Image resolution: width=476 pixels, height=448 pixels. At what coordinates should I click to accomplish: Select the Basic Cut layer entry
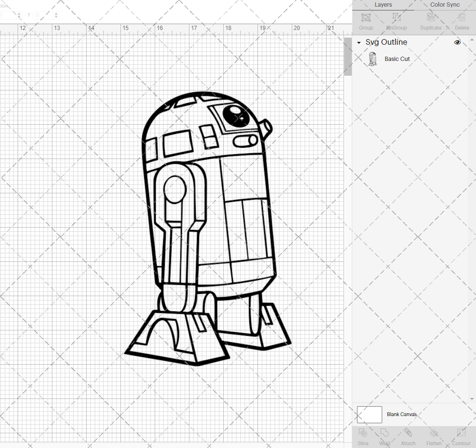click(x=397, y=59)
